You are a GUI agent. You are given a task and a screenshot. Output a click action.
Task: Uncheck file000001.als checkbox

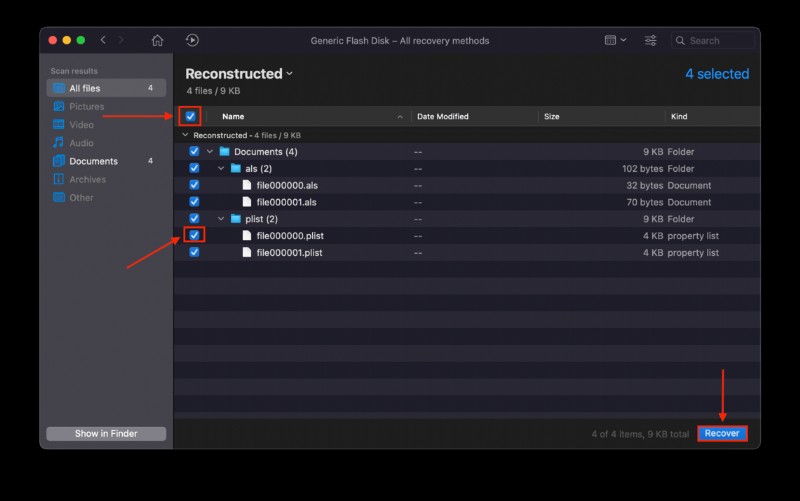tap(194, 202)
